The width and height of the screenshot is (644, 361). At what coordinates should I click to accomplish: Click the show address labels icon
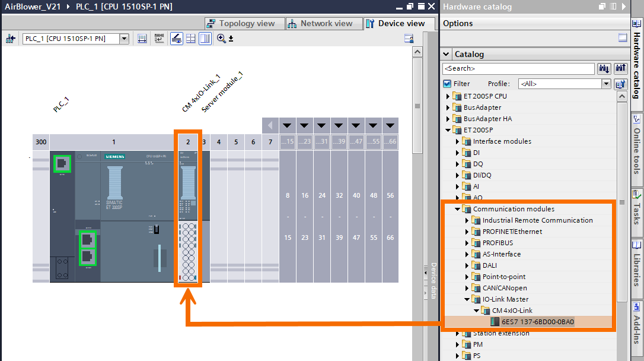coord(142,39)
